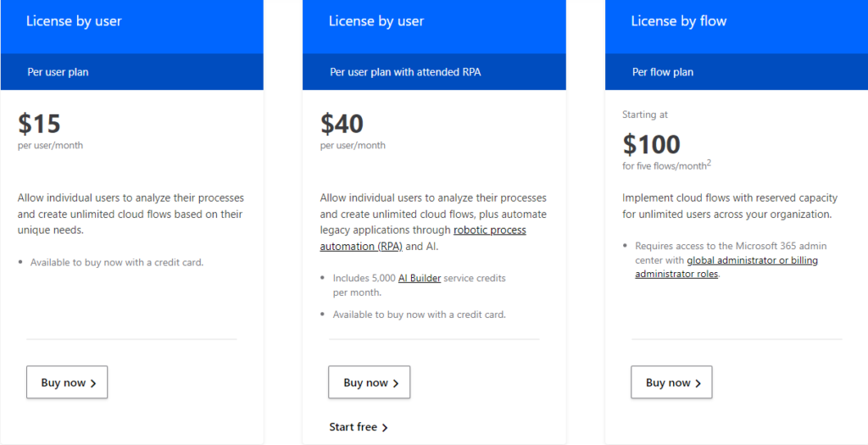Follow the AI Builder link

click(420, 278)
